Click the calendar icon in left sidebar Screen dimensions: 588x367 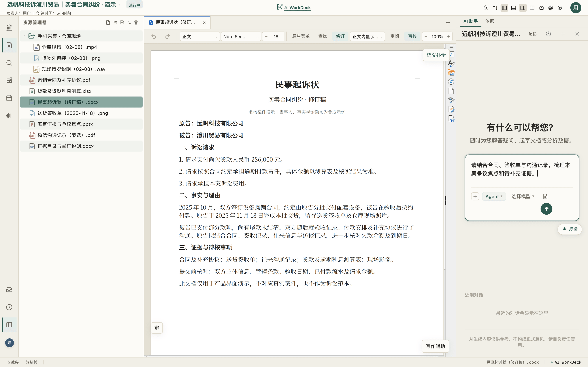point(9,98)
